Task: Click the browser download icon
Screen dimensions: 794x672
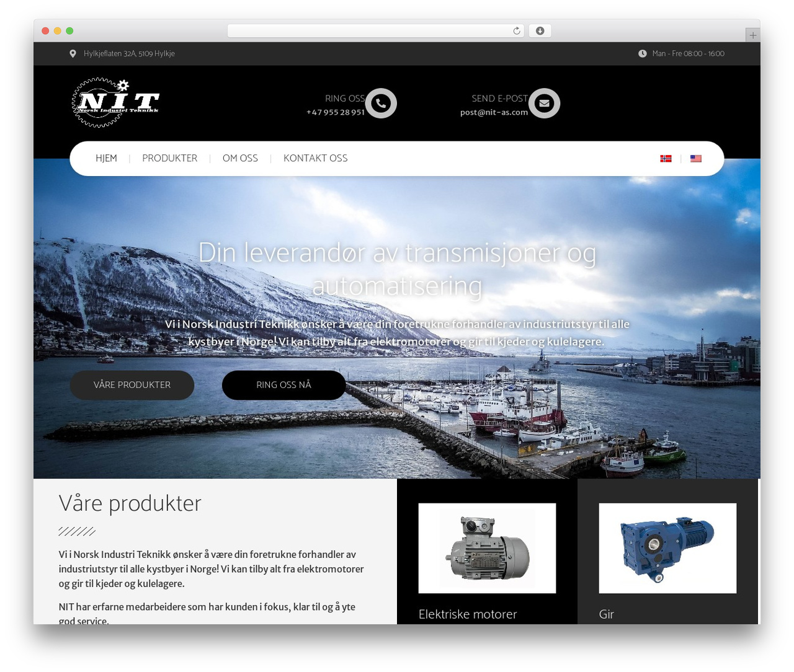Action: coord(540,31)
